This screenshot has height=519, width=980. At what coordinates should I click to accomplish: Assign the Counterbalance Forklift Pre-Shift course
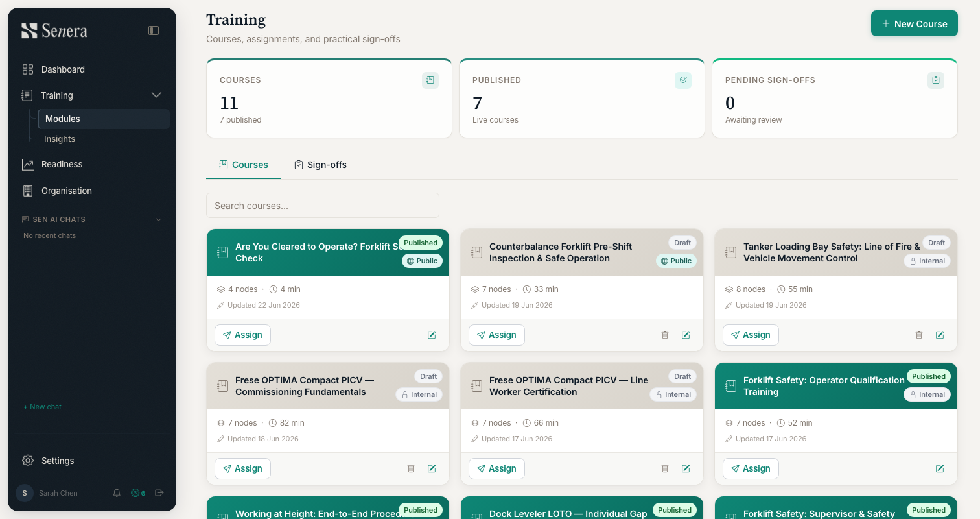[496, 335]
